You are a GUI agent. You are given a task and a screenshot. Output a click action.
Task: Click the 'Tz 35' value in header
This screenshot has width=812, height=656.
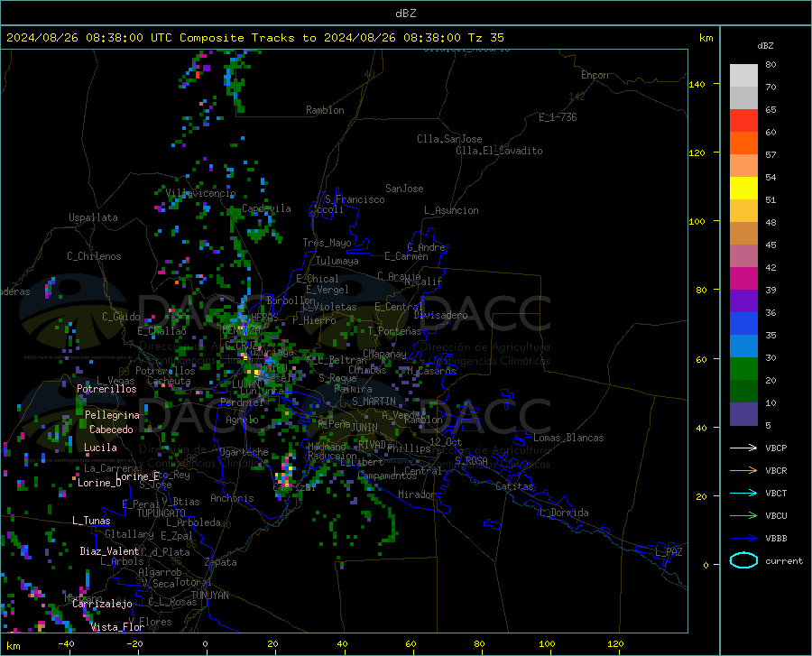point(485,38)
